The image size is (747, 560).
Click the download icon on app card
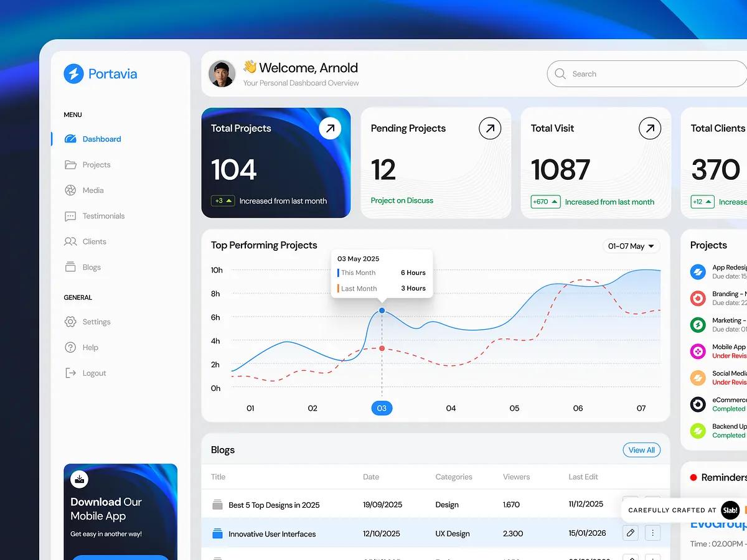coord(80,479)
